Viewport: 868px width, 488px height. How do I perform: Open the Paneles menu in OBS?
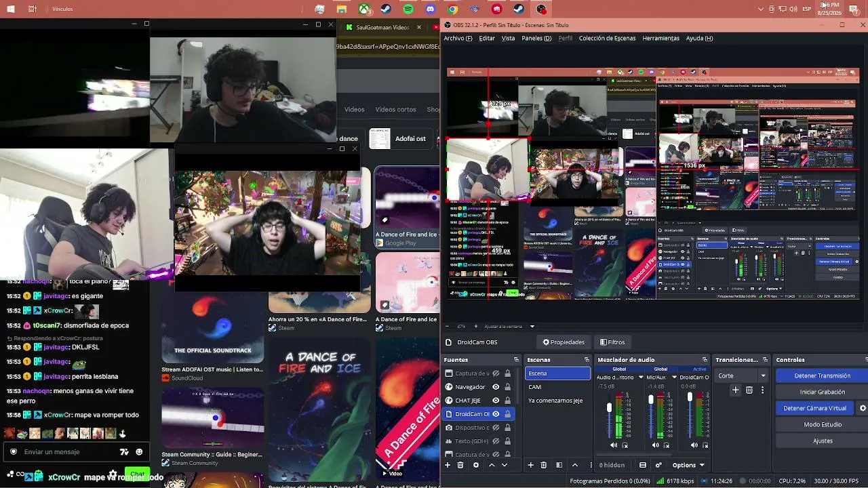click(536, 39)
